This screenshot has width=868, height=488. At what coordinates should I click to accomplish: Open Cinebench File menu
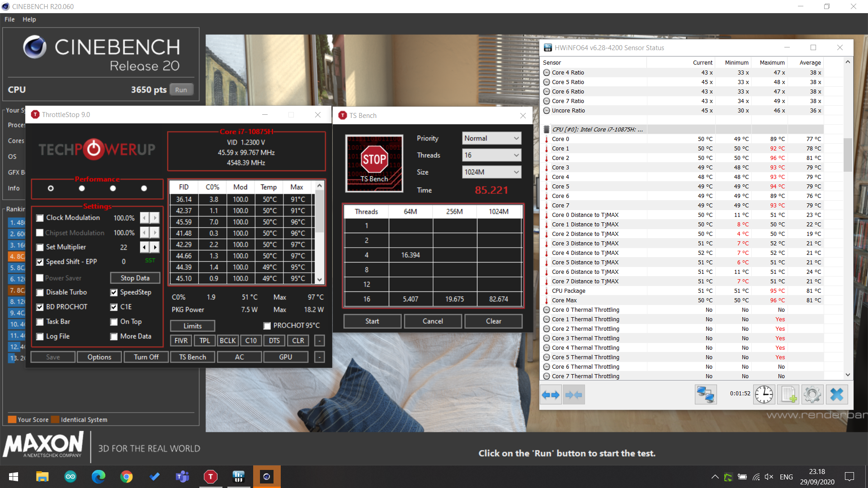(x=9, y=19)
